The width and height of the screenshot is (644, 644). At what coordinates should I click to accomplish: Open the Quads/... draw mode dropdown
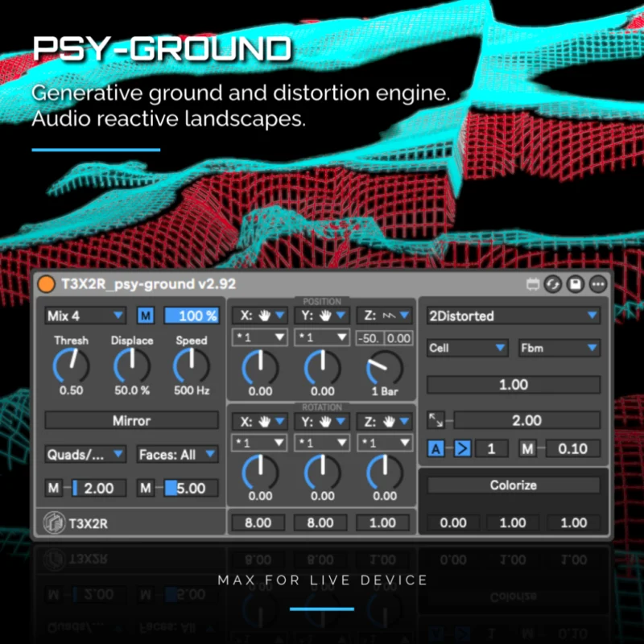85,455
